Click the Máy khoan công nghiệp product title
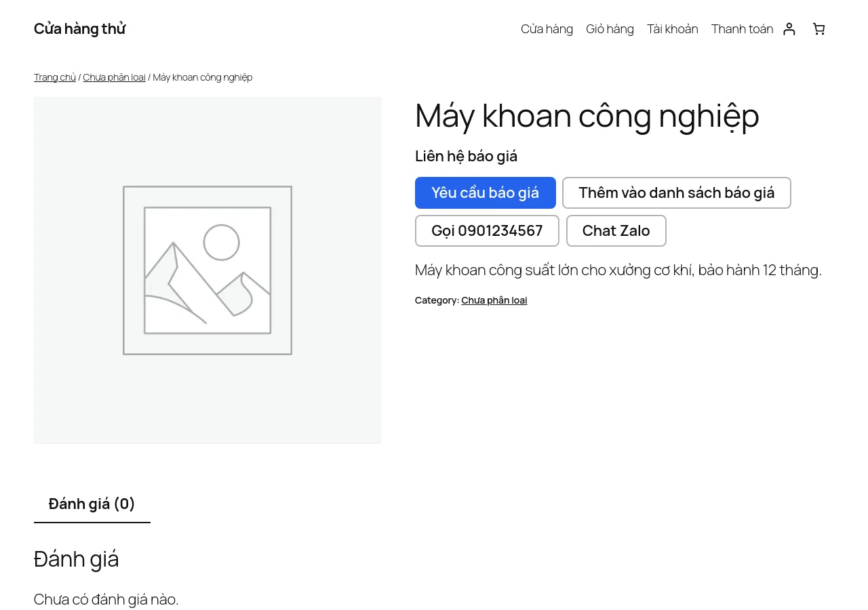868x610 pixels. pos(587,115)
